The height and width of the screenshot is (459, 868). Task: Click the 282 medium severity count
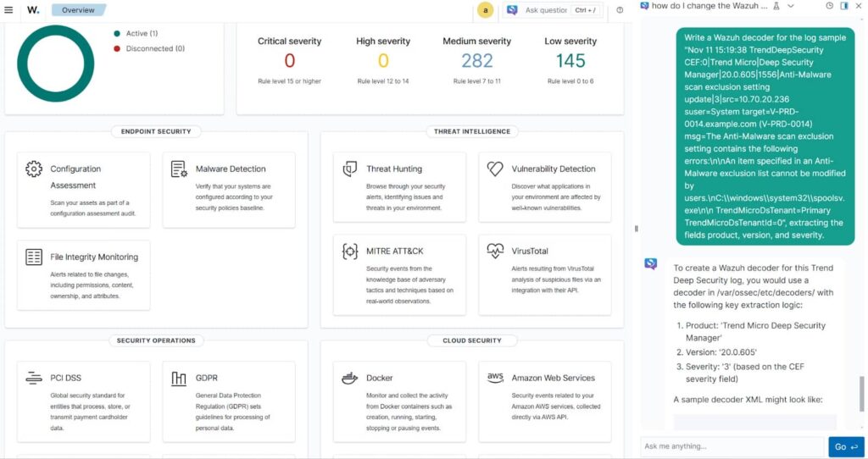[476, 60]
